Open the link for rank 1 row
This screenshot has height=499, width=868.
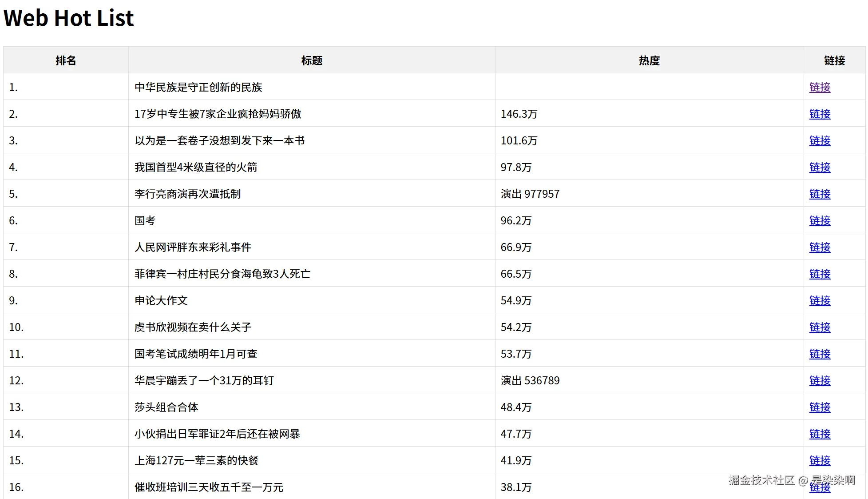coord(819,87)
